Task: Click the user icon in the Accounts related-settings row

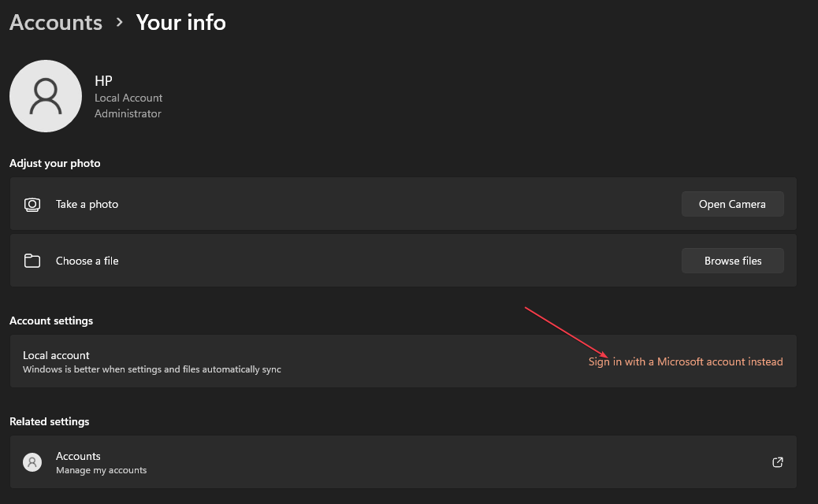Action: tap(32, 462)
